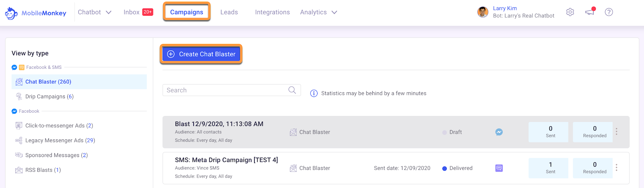Open the Chatbot dropdown menu
Viewport: 644px width, 188px height.
click(95, 12)
